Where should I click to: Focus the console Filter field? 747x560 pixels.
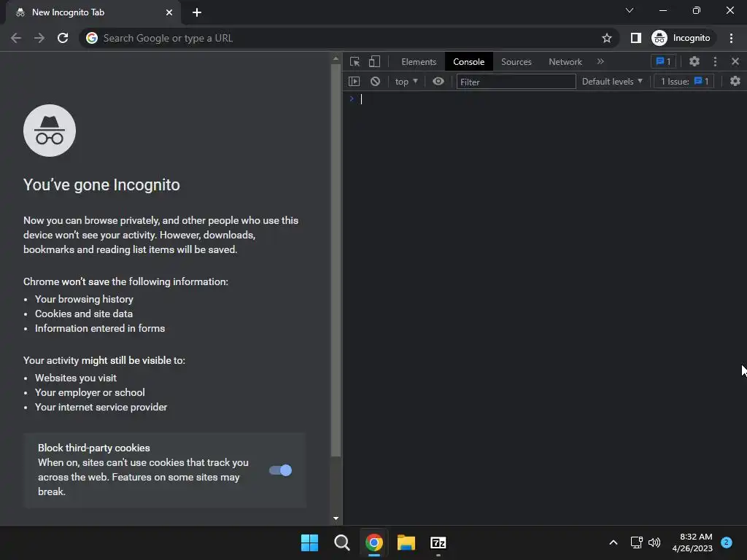[516, 82]
